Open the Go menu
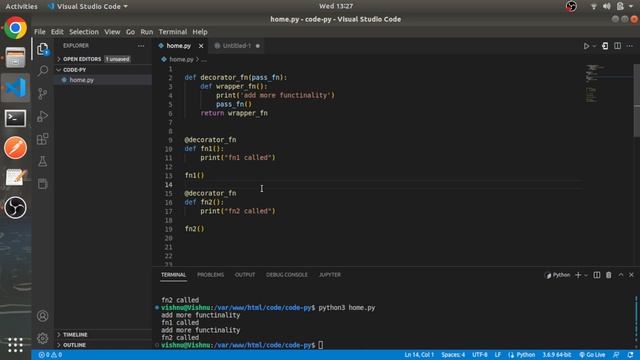Screen dimensions: 640x360 point(130,32)
